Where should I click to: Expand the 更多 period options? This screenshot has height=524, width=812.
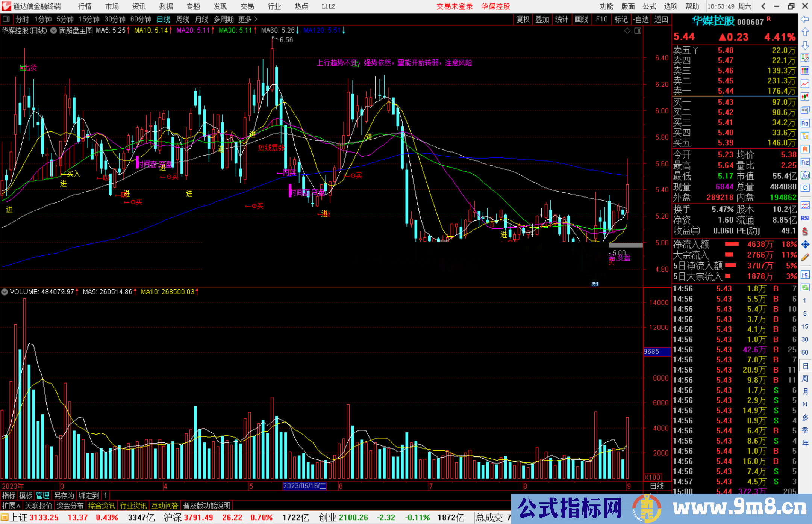tap(247, 19)
